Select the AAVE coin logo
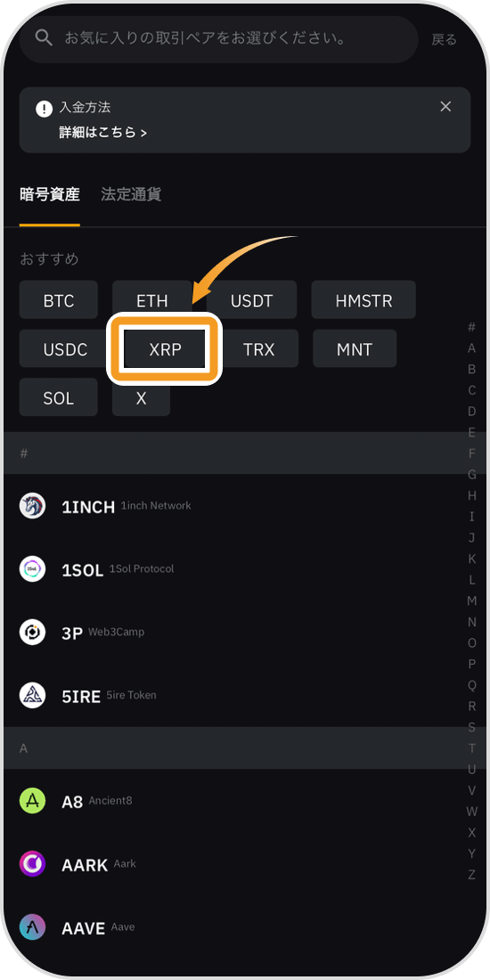The height and width of the screenshot is (980, 490). pyautogui.click(x=32, y=927)
